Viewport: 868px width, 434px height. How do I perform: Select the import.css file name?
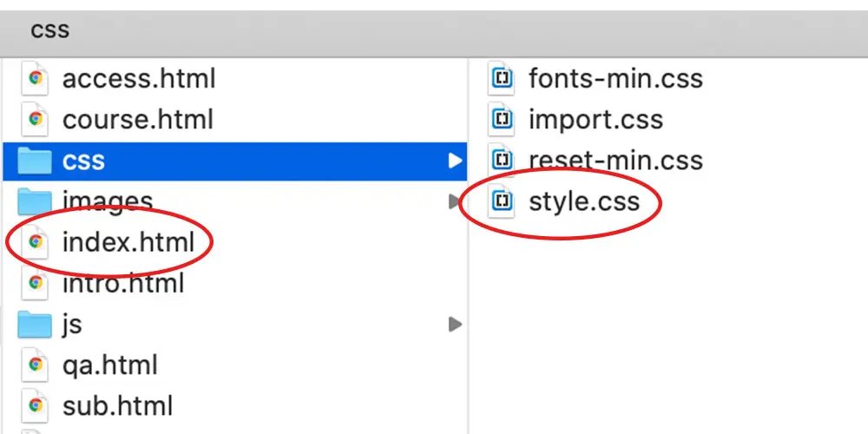(596, 120)
